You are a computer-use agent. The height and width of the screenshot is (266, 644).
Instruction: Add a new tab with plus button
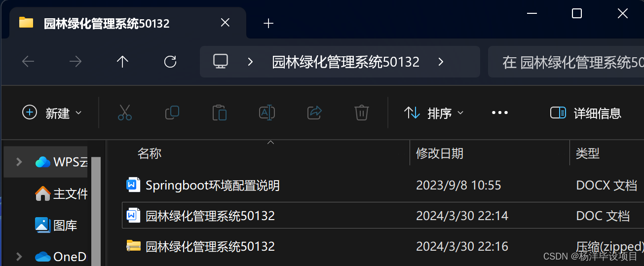268,23
